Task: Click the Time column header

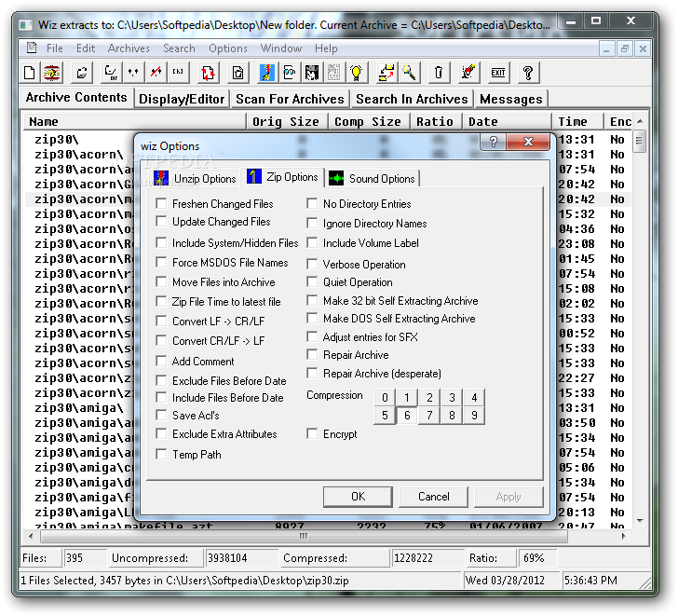Action: 577,121
